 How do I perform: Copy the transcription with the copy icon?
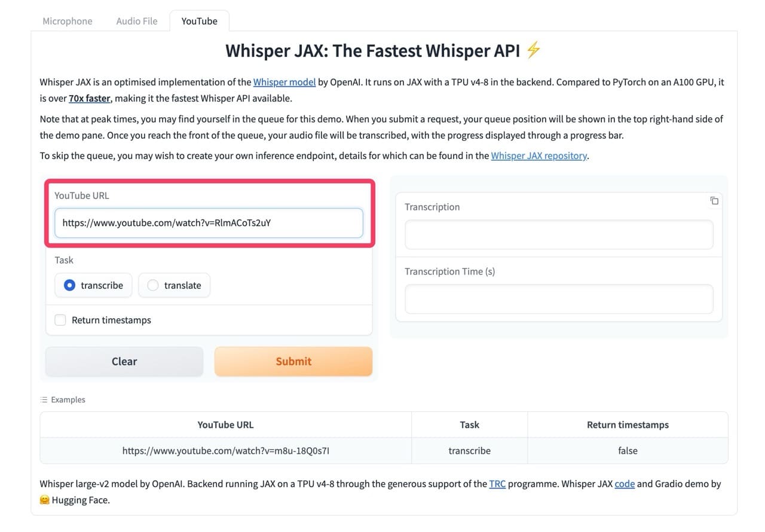(x=714, y=201)
